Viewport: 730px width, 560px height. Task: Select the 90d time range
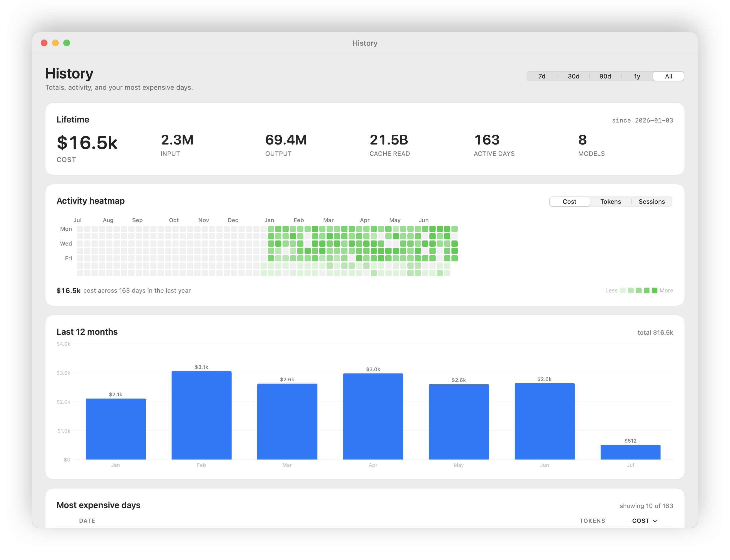point(605,76)
